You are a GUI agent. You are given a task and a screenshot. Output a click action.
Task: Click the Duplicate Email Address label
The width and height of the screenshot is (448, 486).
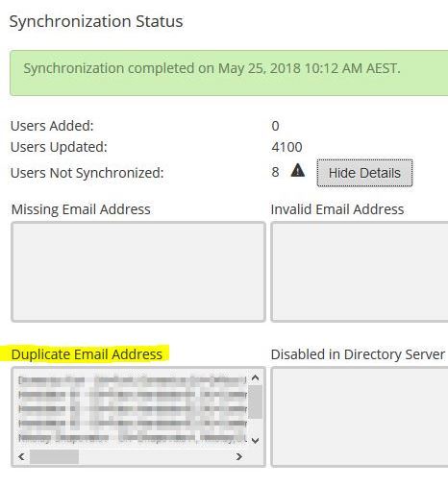pyautogui.click(x=87, y=354)
